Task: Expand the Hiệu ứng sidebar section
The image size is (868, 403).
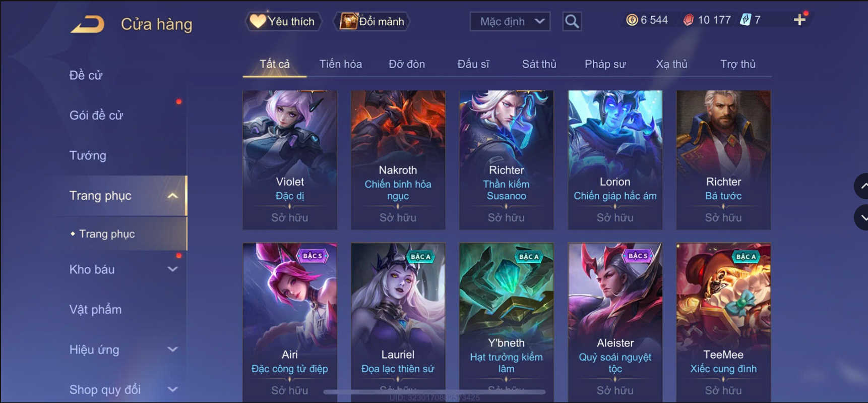Action: (x=172, y=350)
